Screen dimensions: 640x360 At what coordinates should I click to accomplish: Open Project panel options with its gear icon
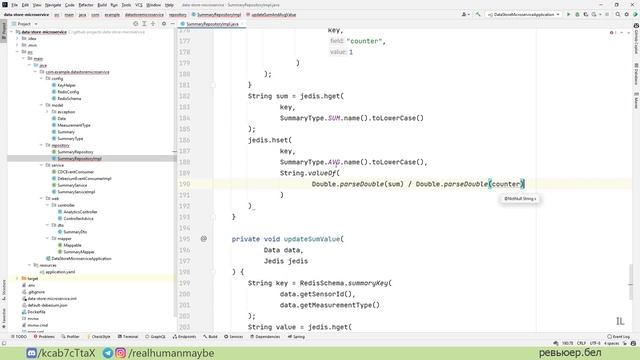[x=164, y=24]
